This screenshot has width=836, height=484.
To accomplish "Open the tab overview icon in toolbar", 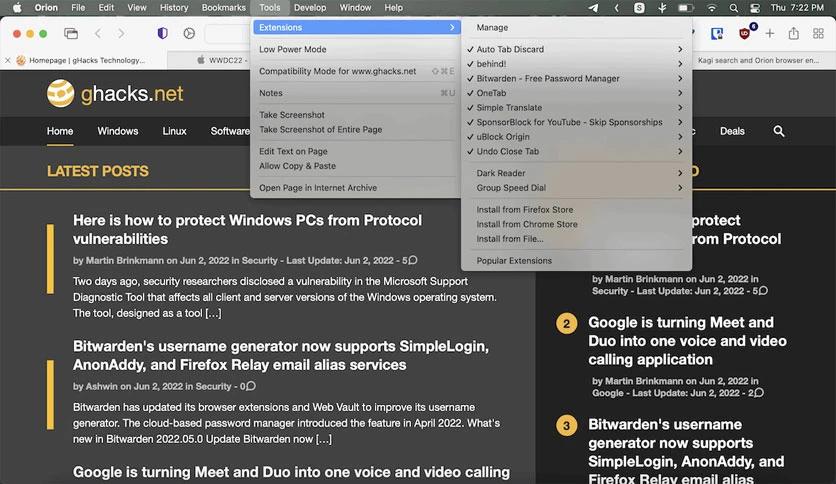I will [71, 34].
